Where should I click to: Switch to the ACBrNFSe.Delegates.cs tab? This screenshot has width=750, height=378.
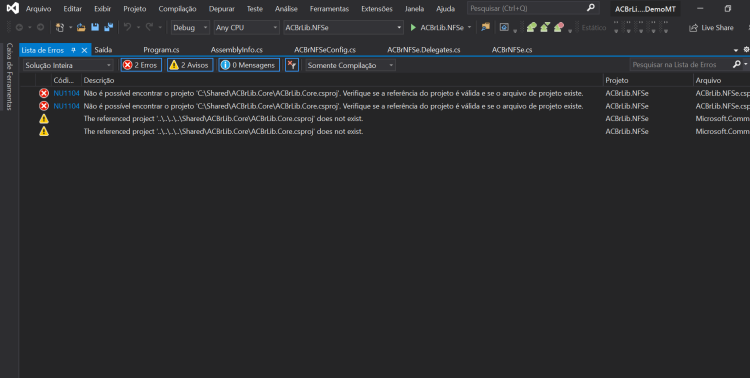click(x=424, y=50)
